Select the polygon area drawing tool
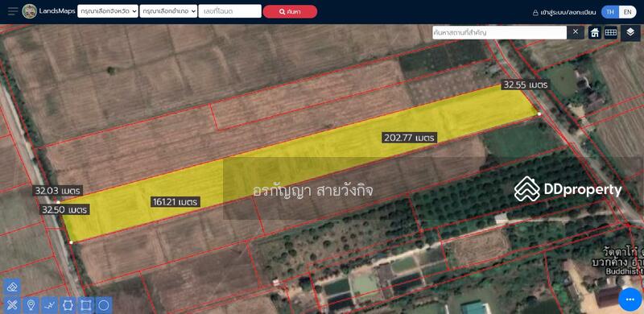Screen dimensions: 644x314 click(x=68, y=305)
